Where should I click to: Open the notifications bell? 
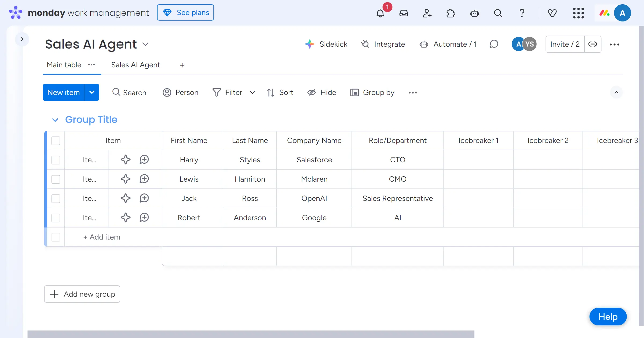click(380, 13)
